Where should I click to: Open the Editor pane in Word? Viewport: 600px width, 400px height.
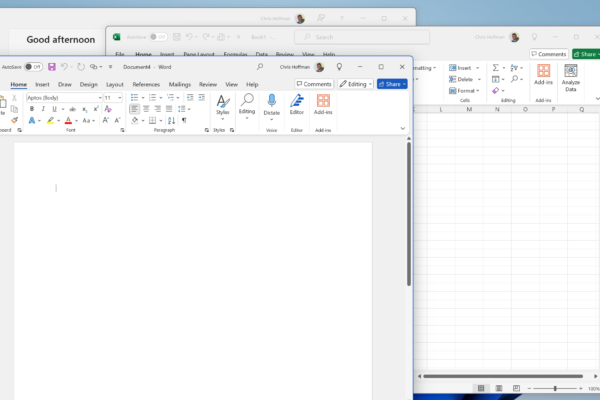297,104
